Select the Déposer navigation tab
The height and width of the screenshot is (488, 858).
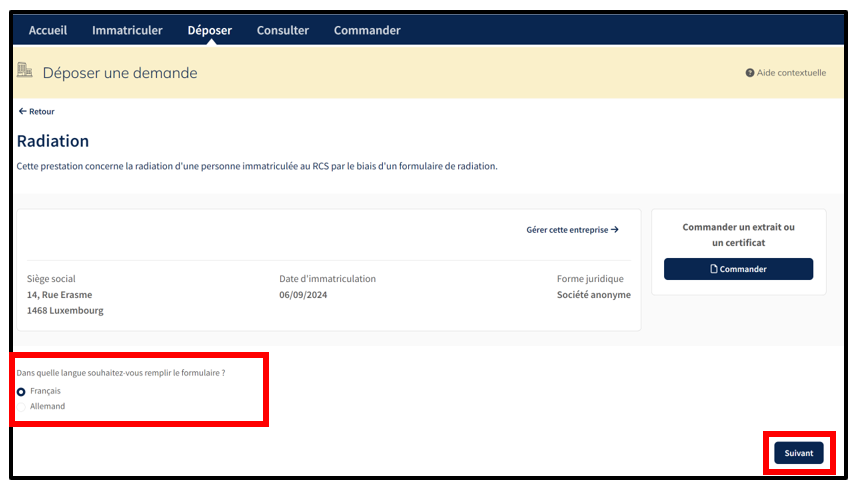(x=209, y=30)
